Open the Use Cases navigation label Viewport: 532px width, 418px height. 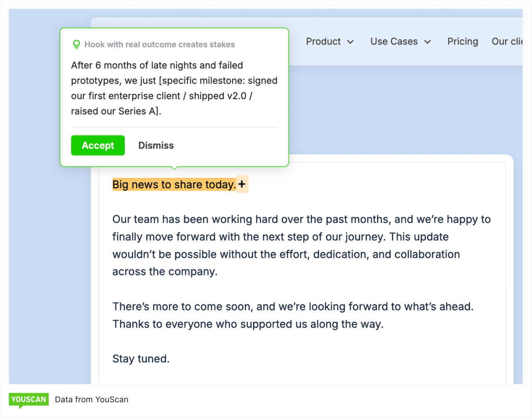click(x=394, y=42)
